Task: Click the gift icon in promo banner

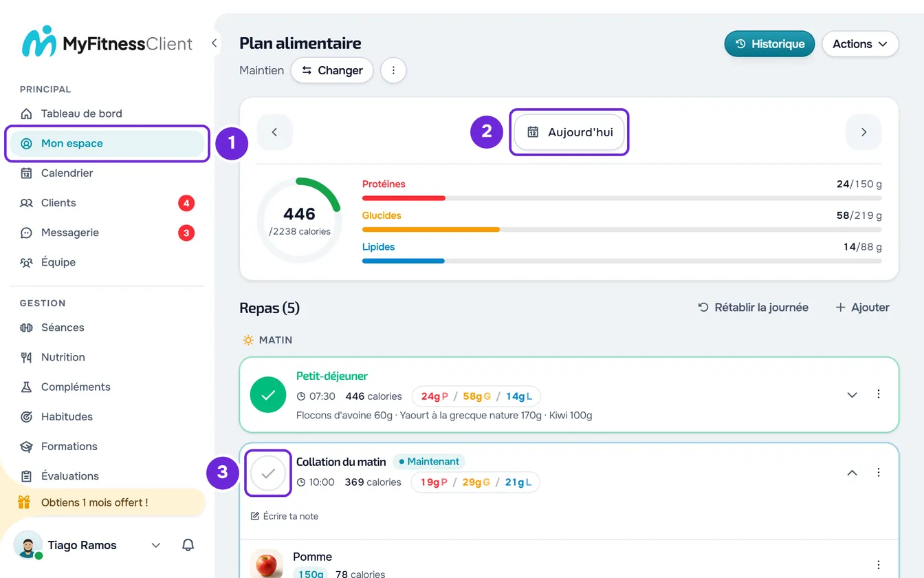Action: (24, 502)
